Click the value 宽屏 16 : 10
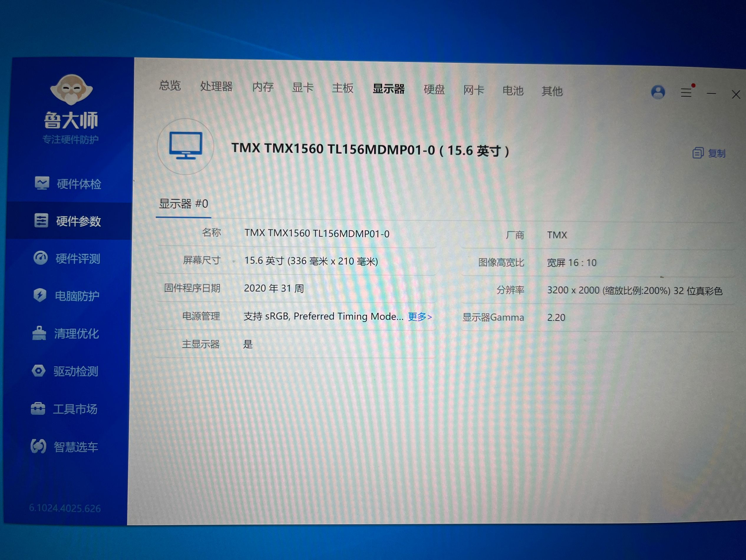Viewport: 746px width, 560px height. 572,263
